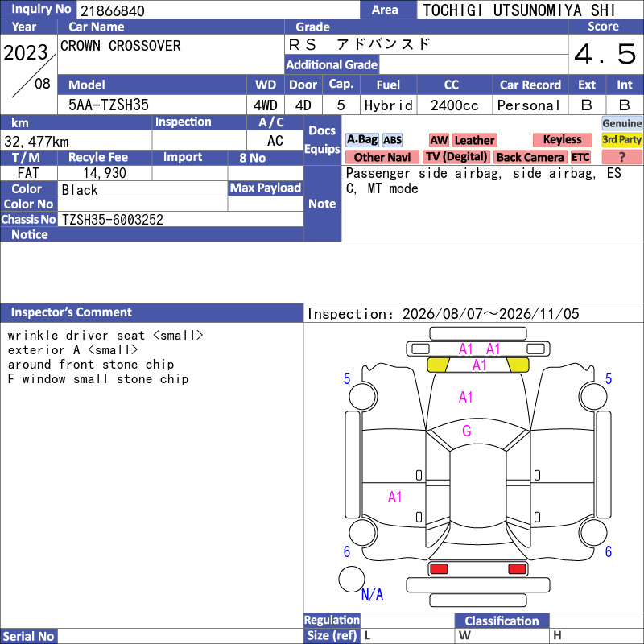
Task: Click the yellow left headlight on diagram
Action: click(x=438, y=365)
